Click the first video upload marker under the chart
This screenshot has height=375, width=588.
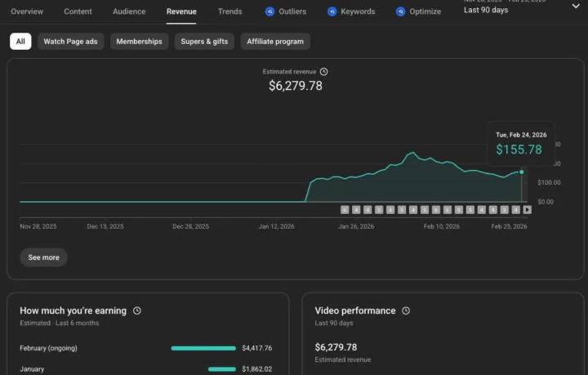pos(345,210)
